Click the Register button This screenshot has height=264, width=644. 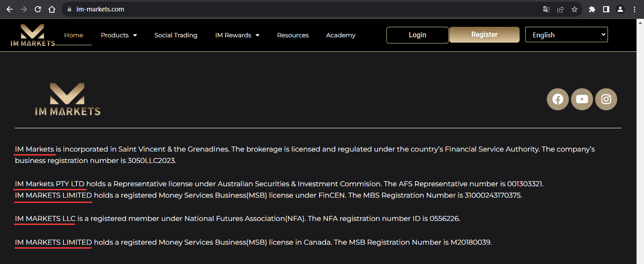pos(484,35)
